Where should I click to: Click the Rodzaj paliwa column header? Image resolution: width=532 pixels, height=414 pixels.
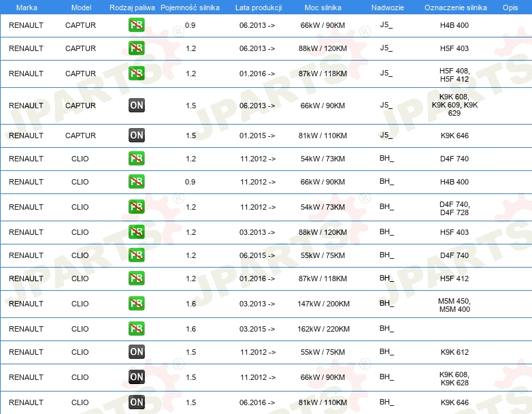[132, 7]
